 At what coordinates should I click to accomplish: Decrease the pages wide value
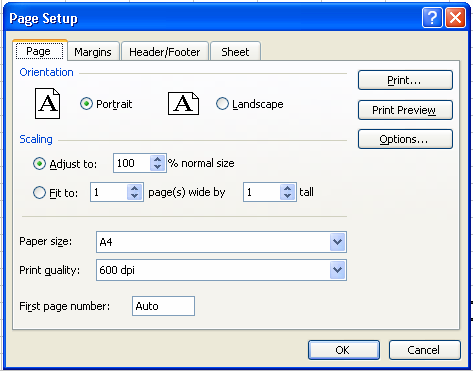pyautogui.click(x=134, y=196)
